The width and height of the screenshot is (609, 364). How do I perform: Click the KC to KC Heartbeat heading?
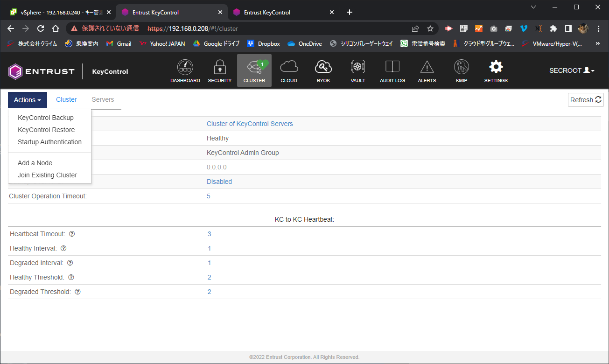[304, 219]
